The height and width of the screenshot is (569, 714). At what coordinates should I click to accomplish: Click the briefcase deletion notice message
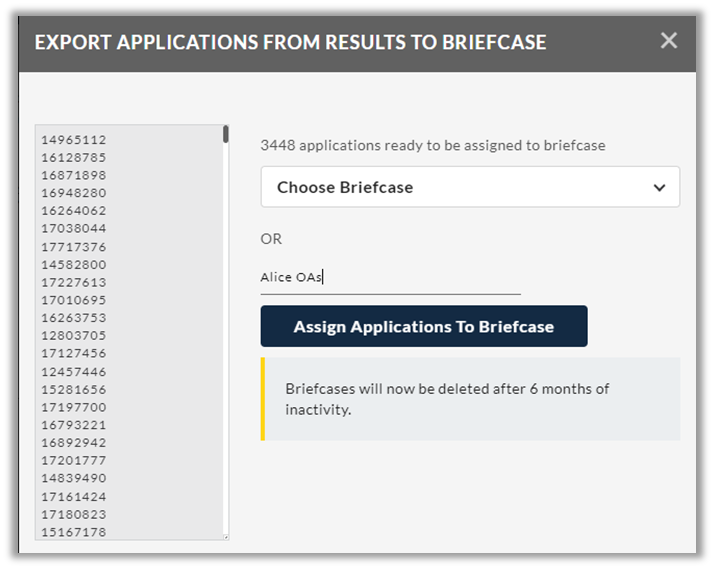click(447, 399)
